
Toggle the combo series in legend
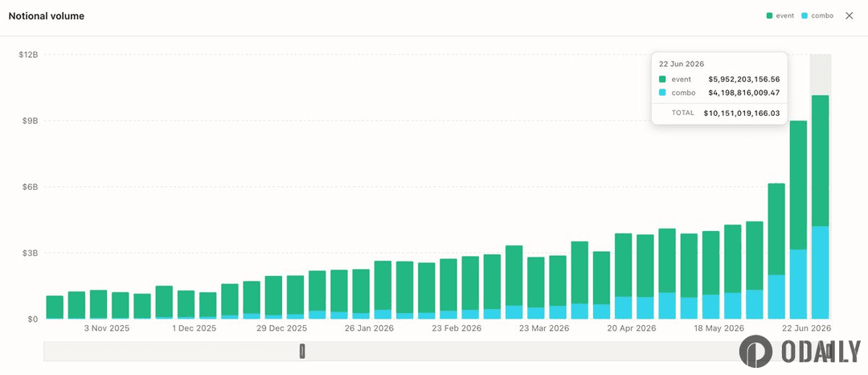coord(817,15)
